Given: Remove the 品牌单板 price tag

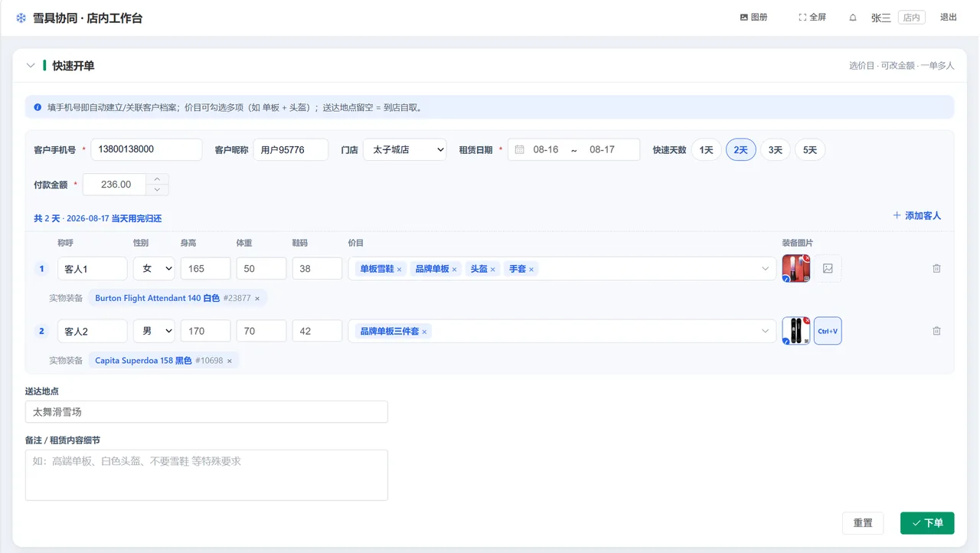Looking at the screenshot, I should click(x=454, y=270).
